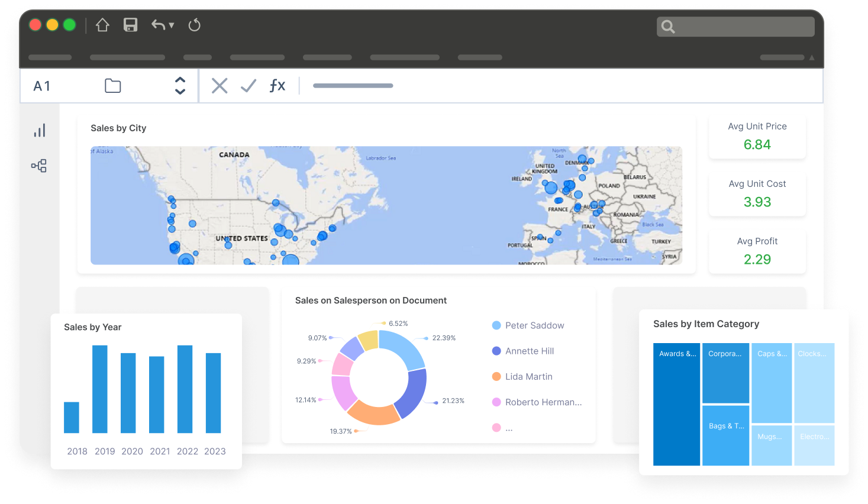This screenshot has height=504, width=868.
Task: Click the Save floppy disk icon
Action: (x=130, y=25)
